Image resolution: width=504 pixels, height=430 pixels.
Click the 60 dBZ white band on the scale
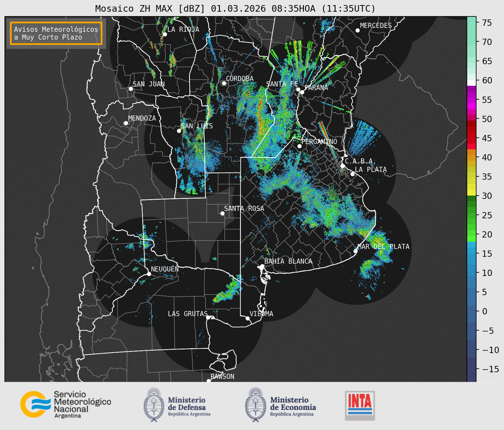pos(471,83)
